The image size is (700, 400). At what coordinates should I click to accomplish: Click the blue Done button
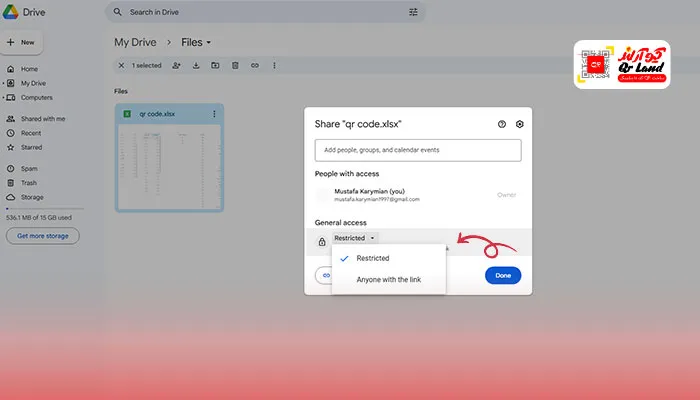[x=502, y=275]
